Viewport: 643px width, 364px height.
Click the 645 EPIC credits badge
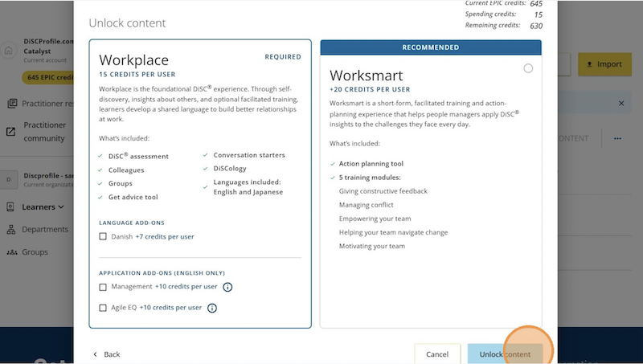click(x=48, y=77)
